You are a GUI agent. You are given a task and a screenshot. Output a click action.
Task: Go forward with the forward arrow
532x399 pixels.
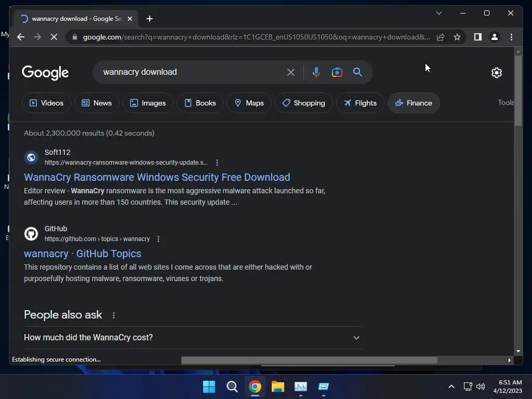(x=37, y=37)
